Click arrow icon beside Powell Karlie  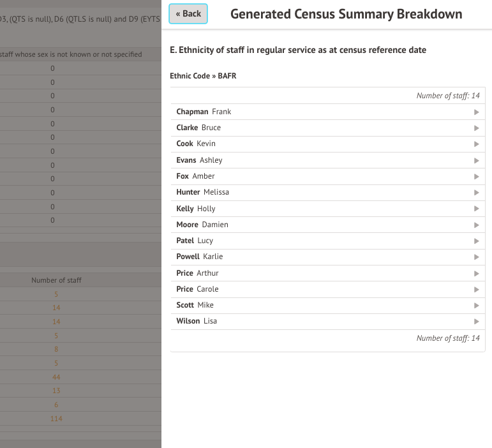(476, 257)
